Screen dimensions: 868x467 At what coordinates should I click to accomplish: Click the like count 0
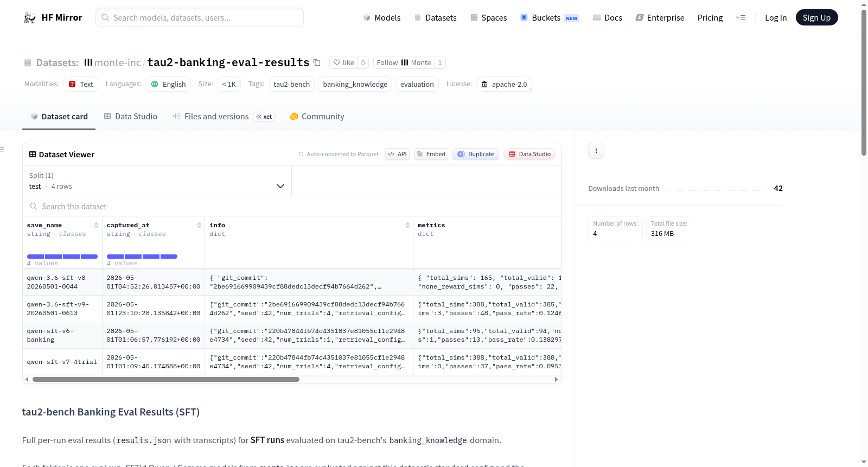363,63
